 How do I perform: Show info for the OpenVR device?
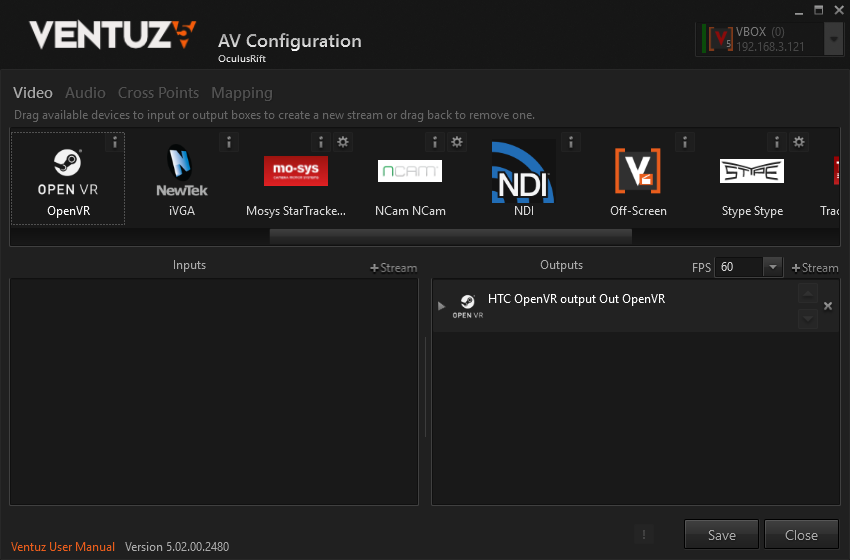click(x=115, y=142)
